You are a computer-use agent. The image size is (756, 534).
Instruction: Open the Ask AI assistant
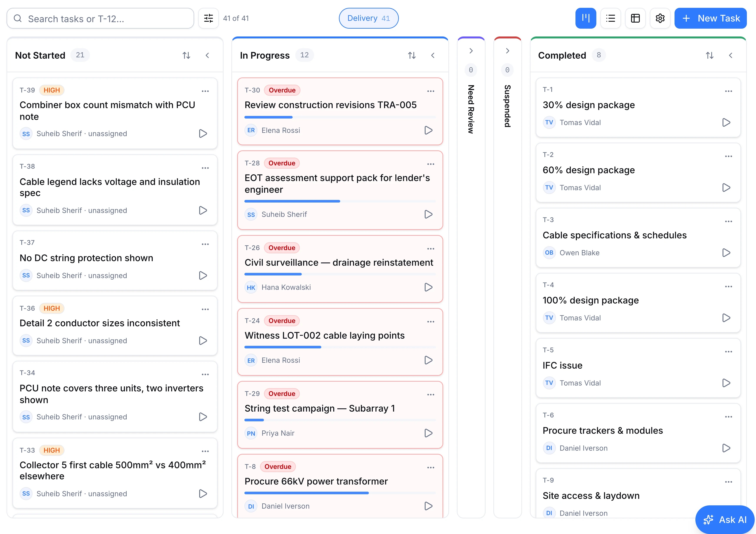[725, 519]
